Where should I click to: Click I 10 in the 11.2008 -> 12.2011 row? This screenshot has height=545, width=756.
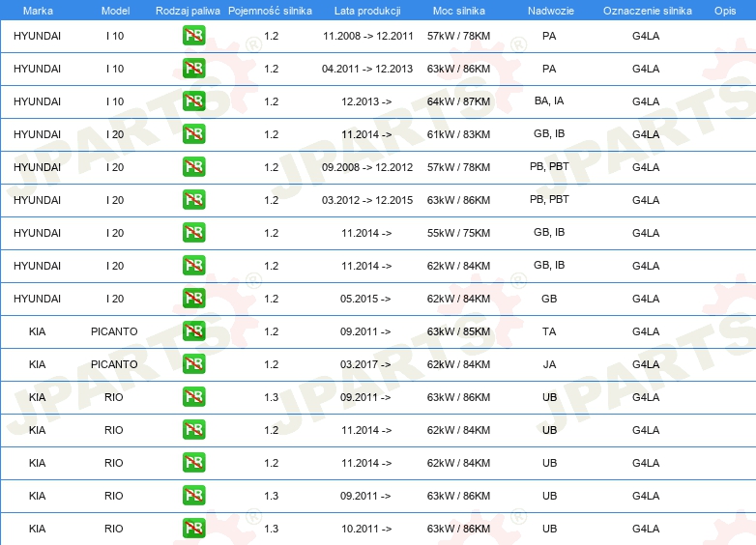tap(115, 36)
